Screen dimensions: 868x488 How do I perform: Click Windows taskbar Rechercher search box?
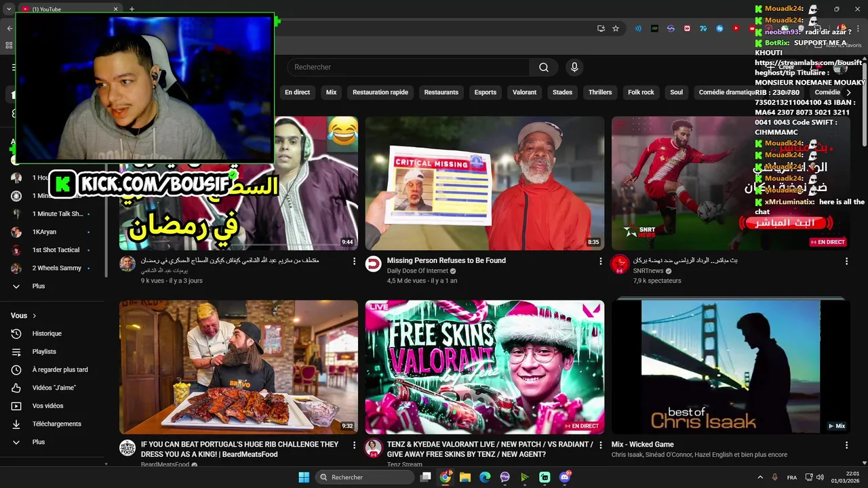[x=366, y=477]
